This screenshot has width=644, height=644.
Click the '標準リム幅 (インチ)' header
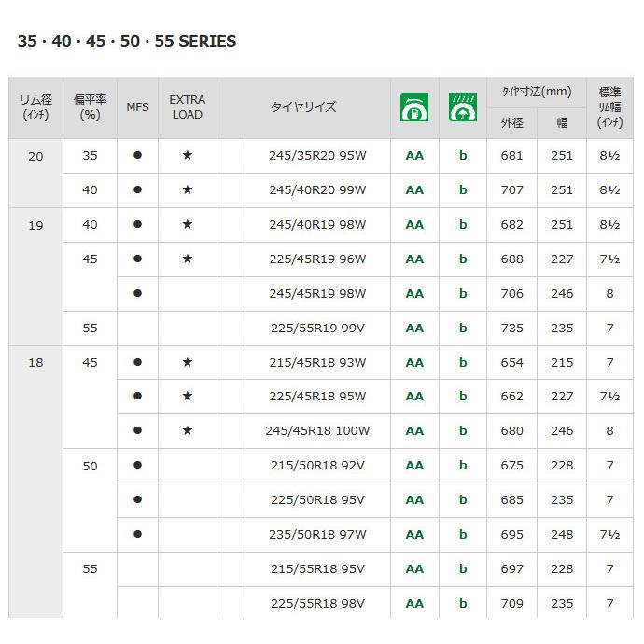point(609,107)
